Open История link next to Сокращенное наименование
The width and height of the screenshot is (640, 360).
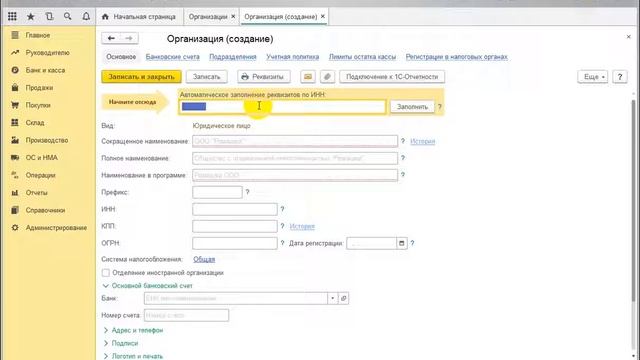coord(422,141)
